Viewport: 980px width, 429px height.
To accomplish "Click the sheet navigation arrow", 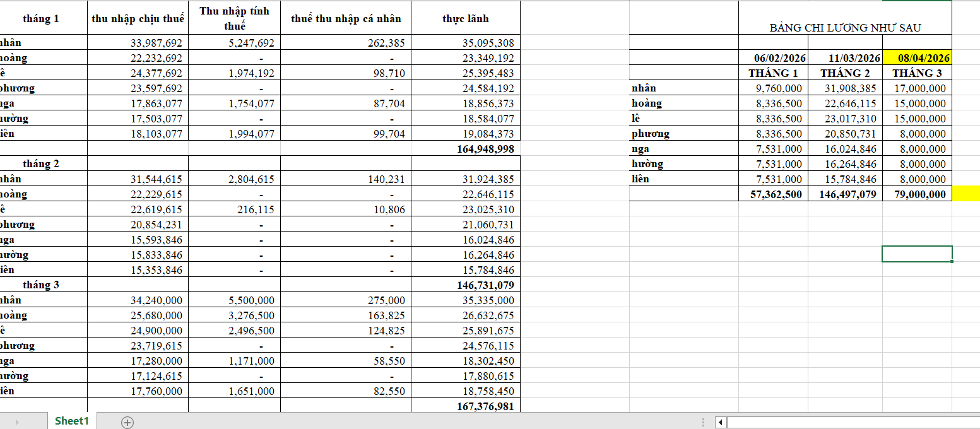I will click(17, 422).
